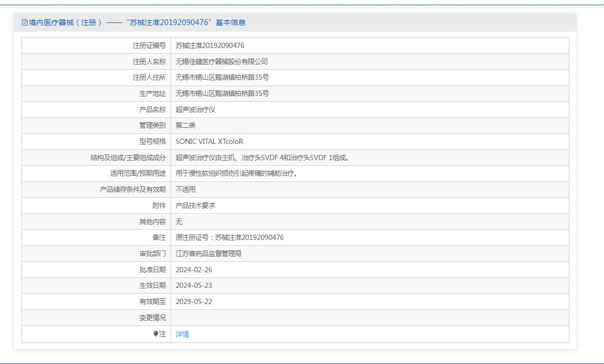Click product name 超声波治疗仪

[195, 110]
